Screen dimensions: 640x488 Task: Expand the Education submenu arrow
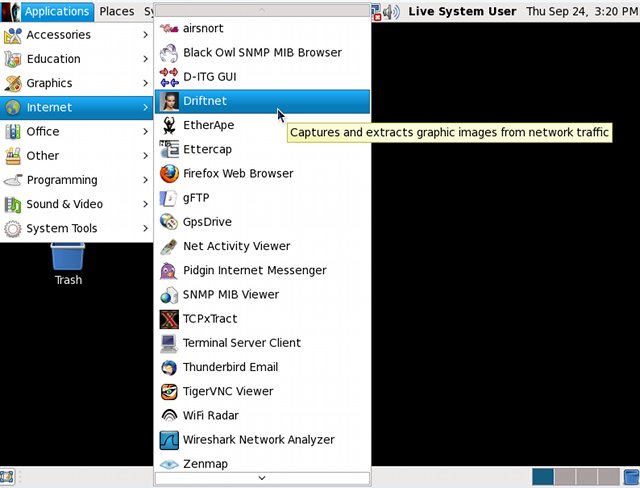tap(145, 59)
